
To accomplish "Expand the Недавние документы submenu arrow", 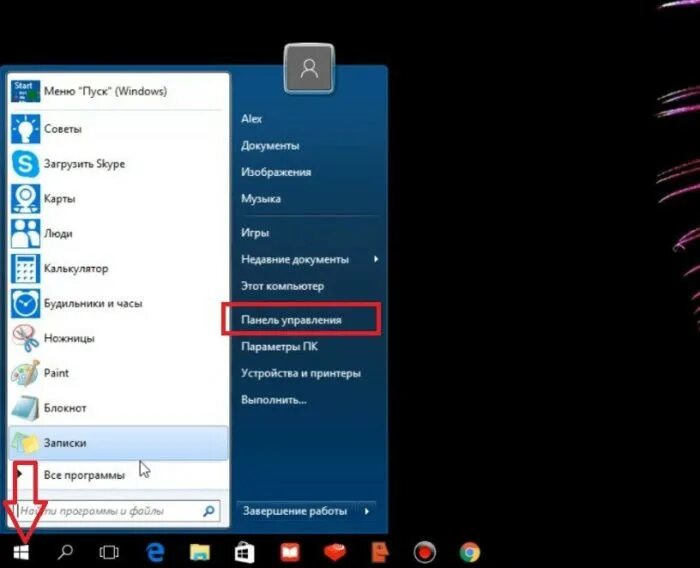I will click(x=376, y=259).
